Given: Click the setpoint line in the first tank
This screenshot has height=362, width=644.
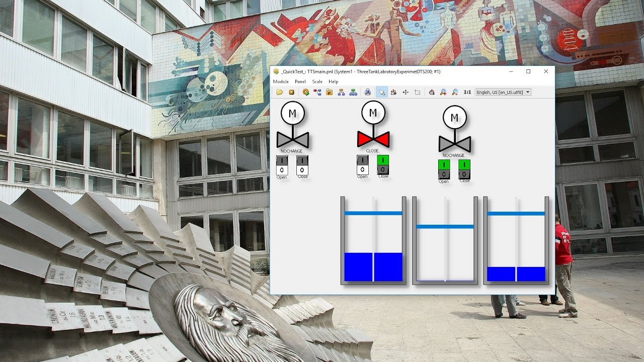Looking at the screenshot, I should [x=373, y=213].
